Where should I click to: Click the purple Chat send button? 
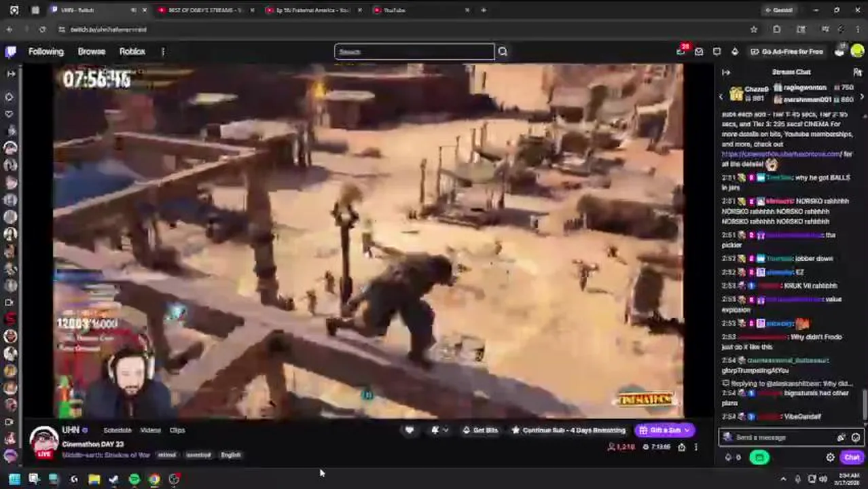(852, 458)
